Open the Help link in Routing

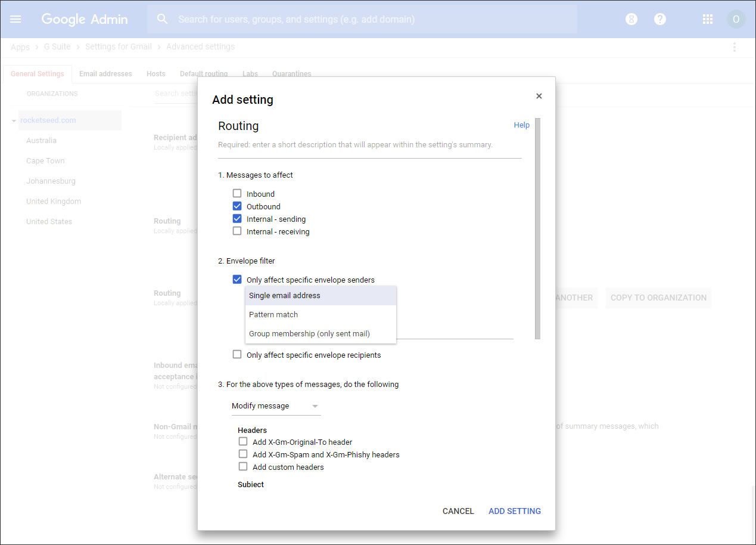pyautogui.click(x=521, y=125)
